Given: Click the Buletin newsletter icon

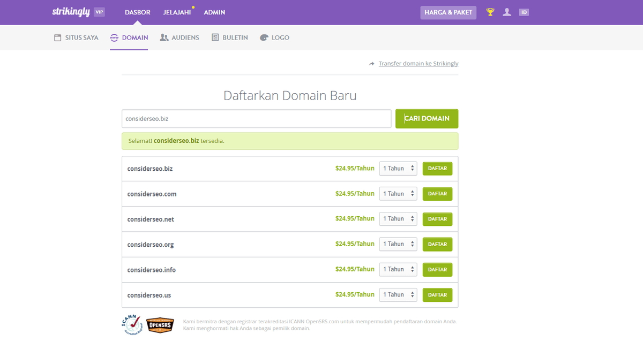Looking at the screenshot, I should [x=215, y=38].
